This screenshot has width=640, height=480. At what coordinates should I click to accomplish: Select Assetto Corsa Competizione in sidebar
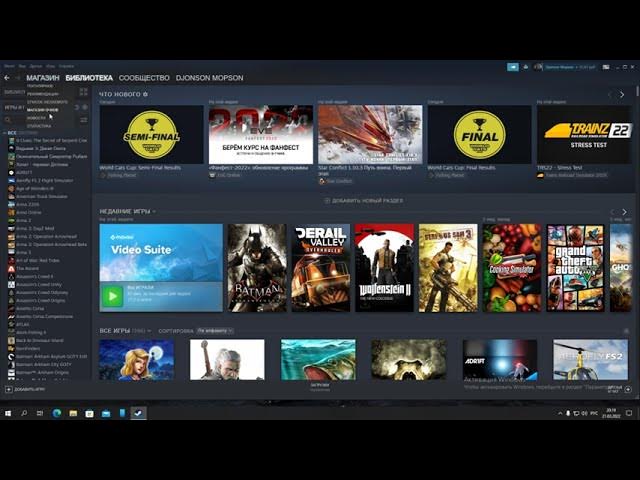click(44, 316)
